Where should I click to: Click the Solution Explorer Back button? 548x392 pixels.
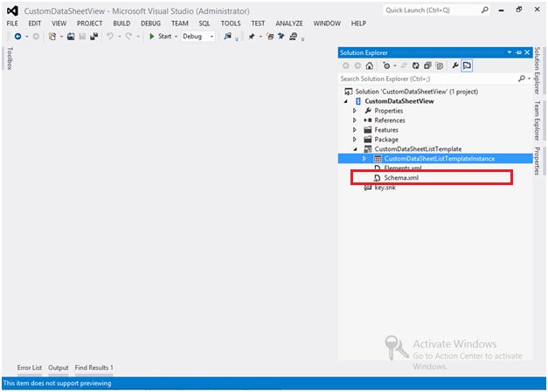coord(346,65)
